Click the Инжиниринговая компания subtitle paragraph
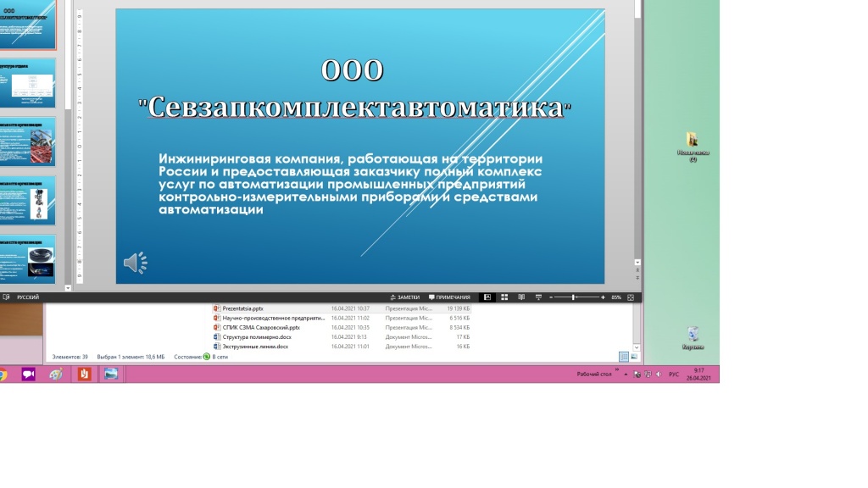Image resolution: width=868 pixels, height=488 pixels. click(x=350, y=184)
